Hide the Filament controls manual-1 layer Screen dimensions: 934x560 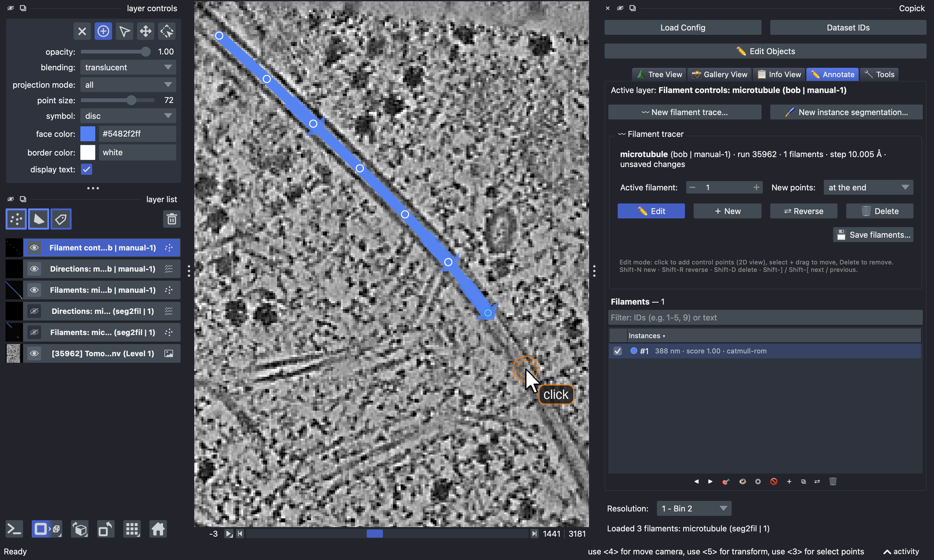tap(34, 248)
